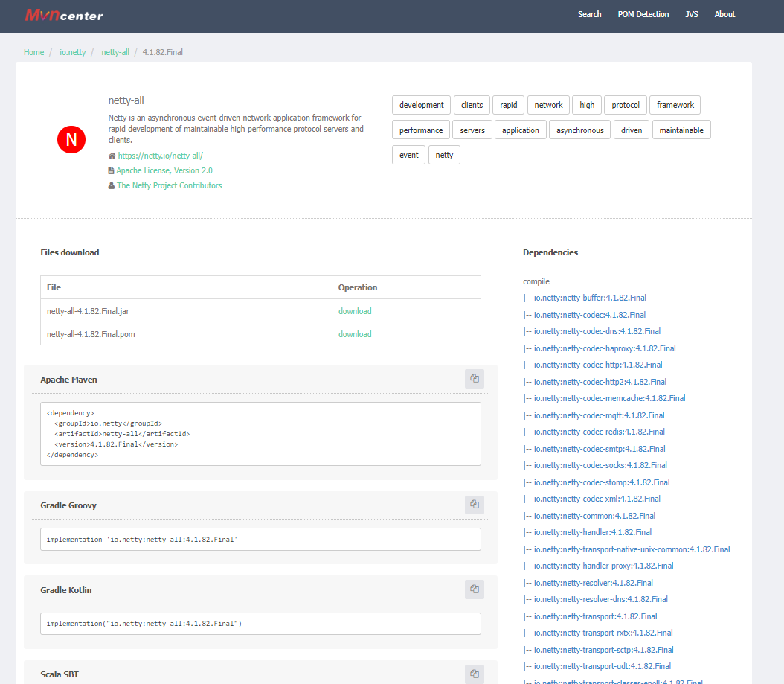Click the Gradle Kotlin implementation code box
784x684 pixels.
point(260,624)
